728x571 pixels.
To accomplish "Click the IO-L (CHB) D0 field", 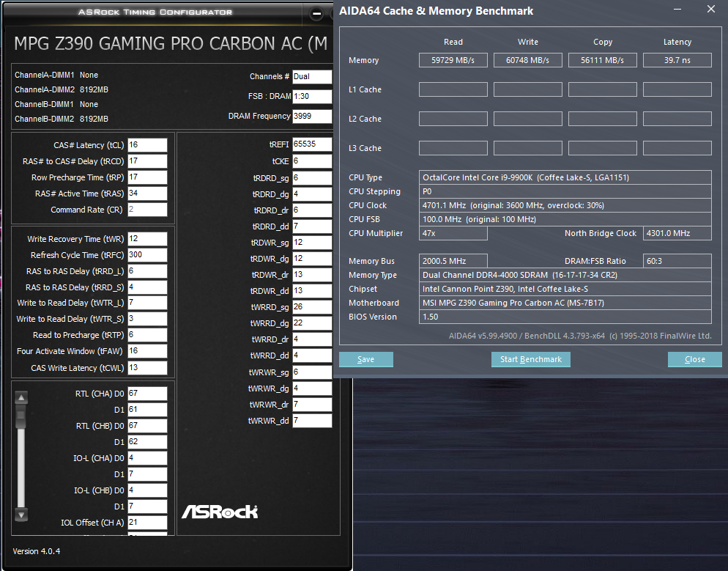I will point(147,490).
